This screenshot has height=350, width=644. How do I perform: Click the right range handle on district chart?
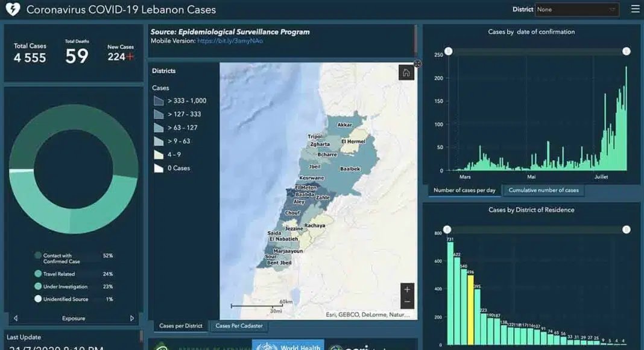click(x=627, y=229)
